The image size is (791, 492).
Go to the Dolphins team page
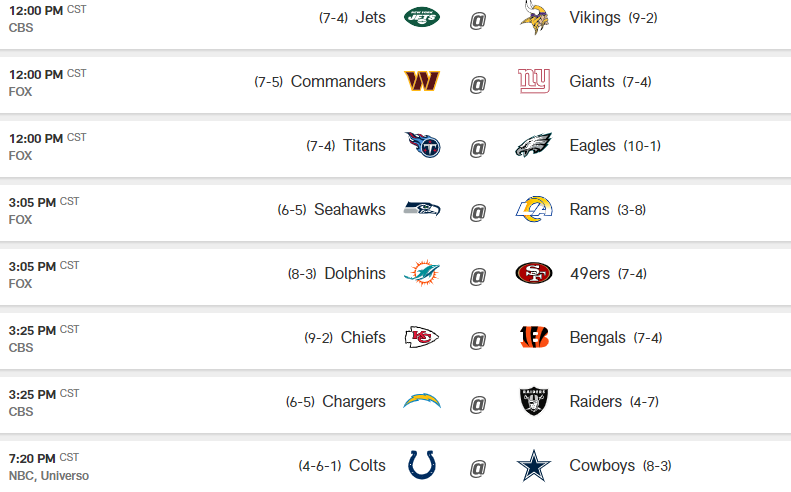click(355, 274)
